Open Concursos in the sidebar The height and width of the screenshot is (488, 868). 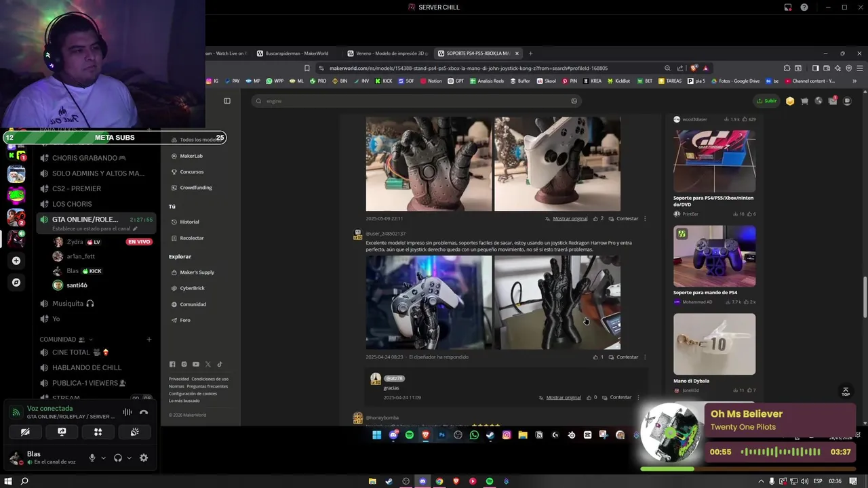pyautogui.click(x=192, y=171)
